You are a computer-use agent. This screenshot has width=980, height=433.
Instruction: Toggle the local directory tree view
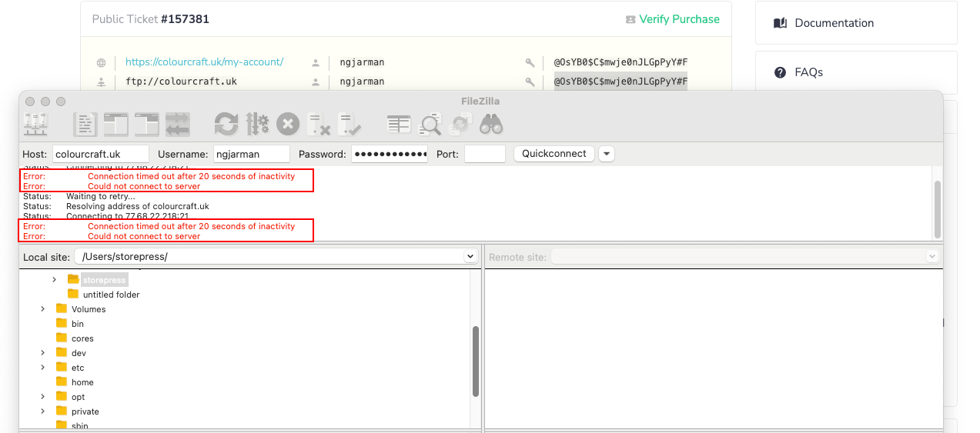115,124
